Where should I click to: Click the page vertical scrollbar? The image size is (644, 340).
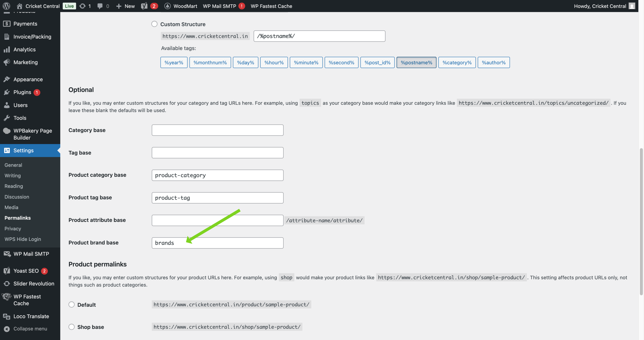coord(641,222)
